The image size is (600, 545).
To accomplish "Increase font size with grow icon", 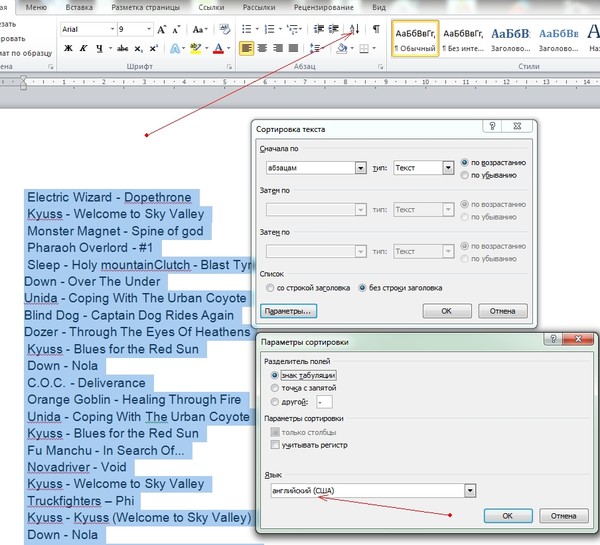I will click(x=162, y=29).
